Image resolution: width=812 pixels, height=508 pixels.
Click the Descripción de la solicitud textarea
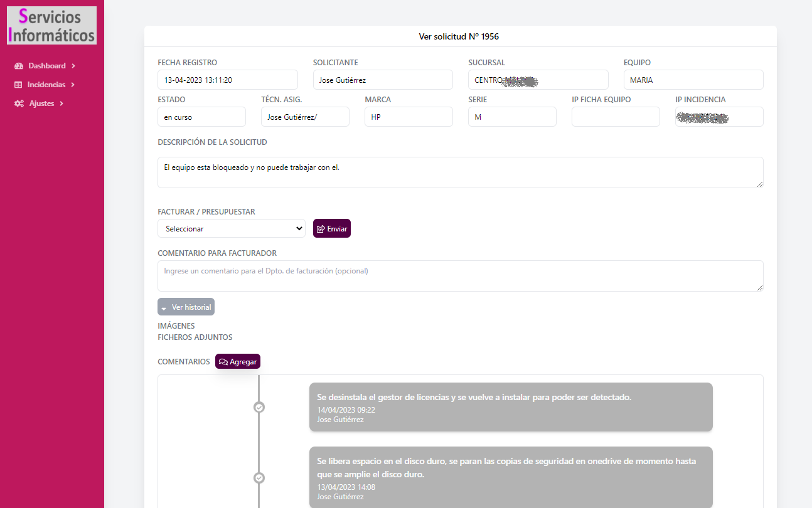(461, 172)
